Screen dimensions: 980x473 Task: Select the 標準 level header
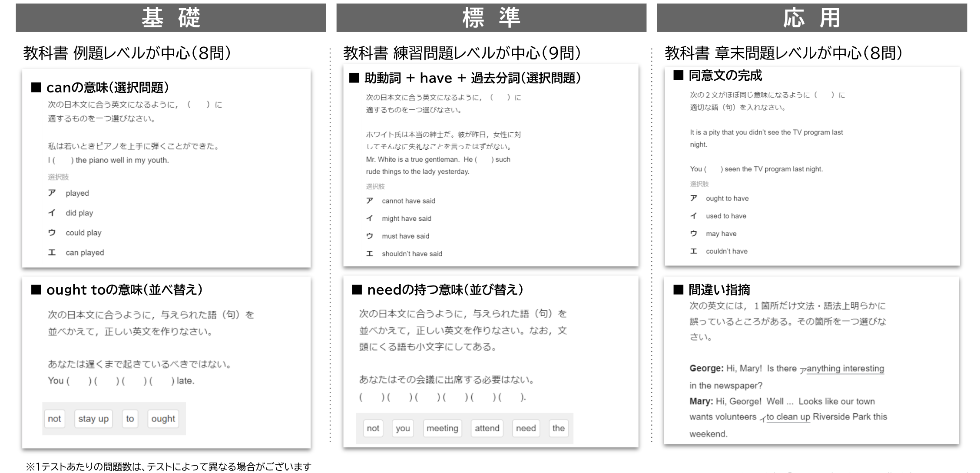[x=491, y=18]
